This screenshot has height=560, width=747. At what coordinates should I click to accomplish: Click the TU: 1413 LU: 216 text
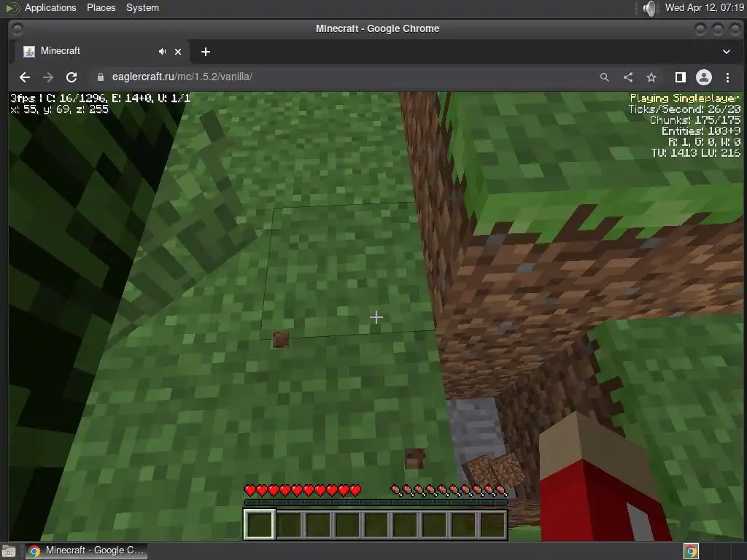[695, 153]
